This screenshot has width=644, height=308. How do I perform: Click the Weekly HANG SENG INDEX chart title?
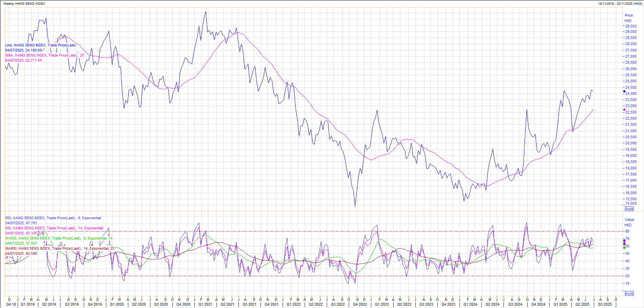[x=24, y=3]
